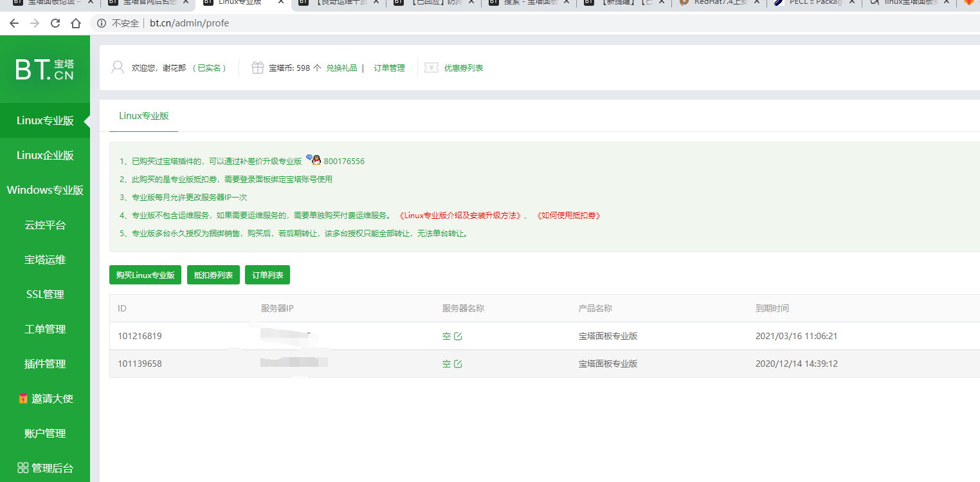This screenshot has width=980, height=482.
Task: Click 空 server name in row 101216819
Action: [x=446, y=336]
